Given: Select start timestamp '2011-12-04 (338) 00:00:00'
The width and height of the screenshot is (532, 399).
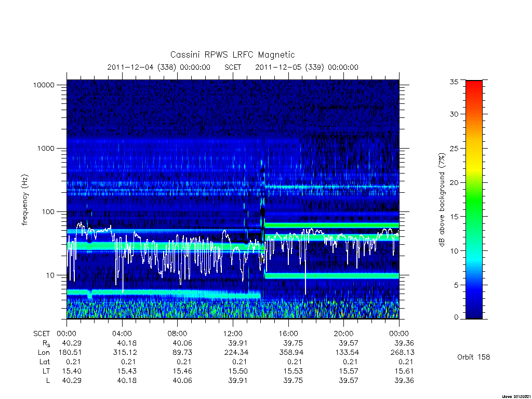Looking at the screenshot, I should tap(158, 67).
